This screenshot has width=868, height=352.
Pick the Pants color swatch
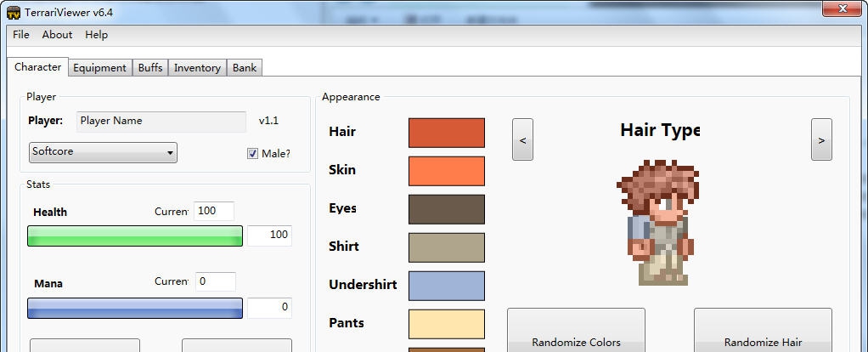tap(447, 324)
